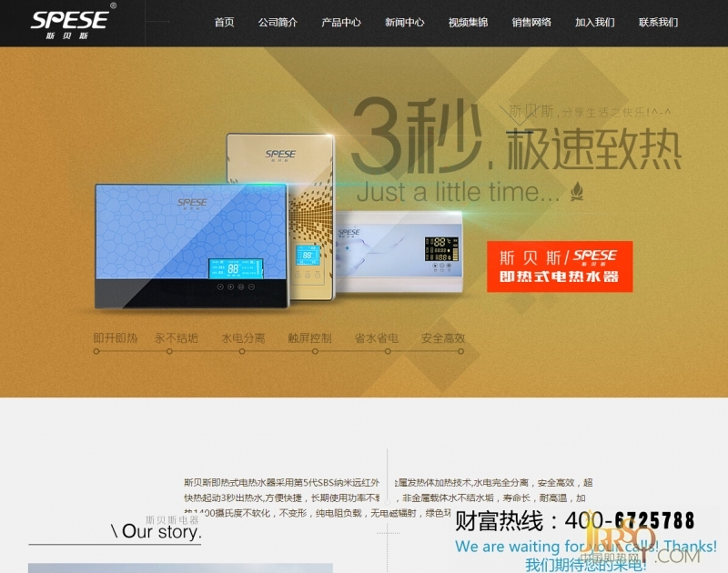Viewport: 728px width, 573px height.
Task: Click the red 即热式电热水器 banner button
Action: pos(560,266)
